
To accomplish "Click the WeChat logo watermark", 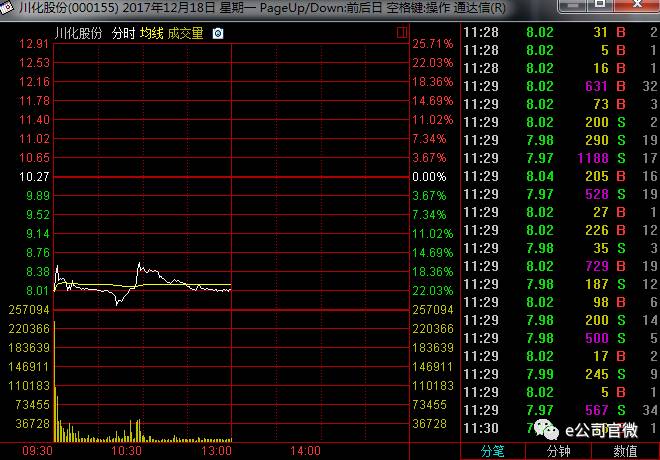I will coord(547,430).
